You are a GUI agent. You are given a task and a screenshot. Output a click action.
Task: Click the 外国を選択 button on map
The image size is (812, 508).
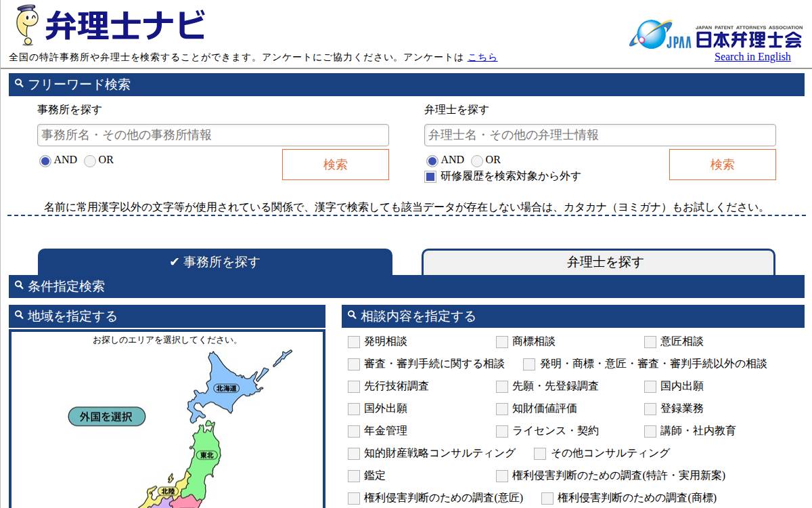(107, 417)
